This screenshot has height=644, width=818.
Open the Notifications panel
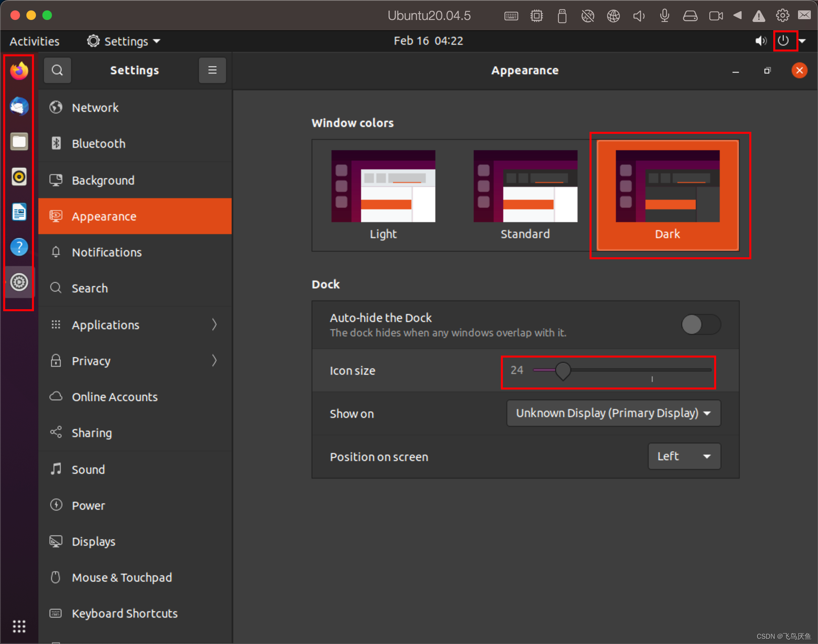click(135, 252)
